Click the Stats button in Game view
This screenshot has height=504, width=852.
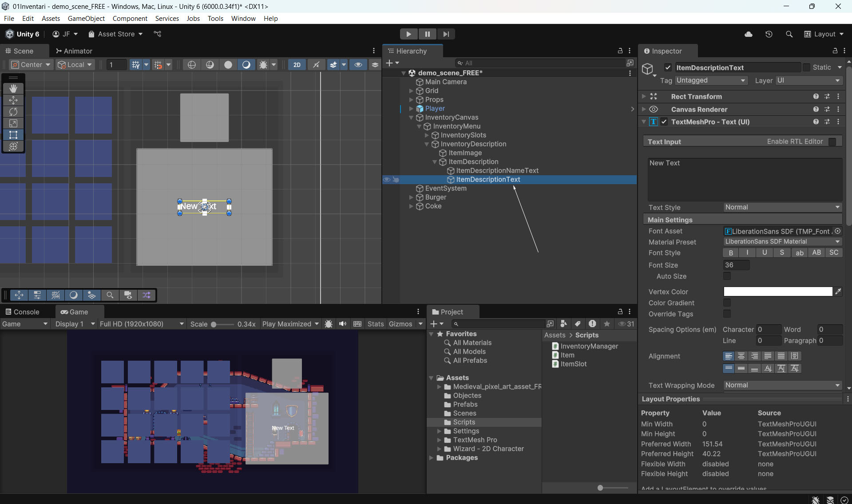coord(375,324)
